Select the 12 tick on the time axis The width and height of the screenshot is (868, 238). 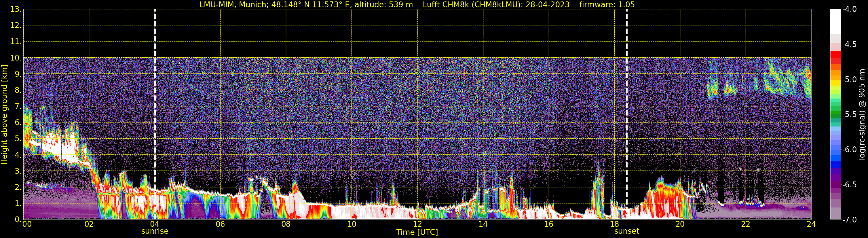pos(417,224)
